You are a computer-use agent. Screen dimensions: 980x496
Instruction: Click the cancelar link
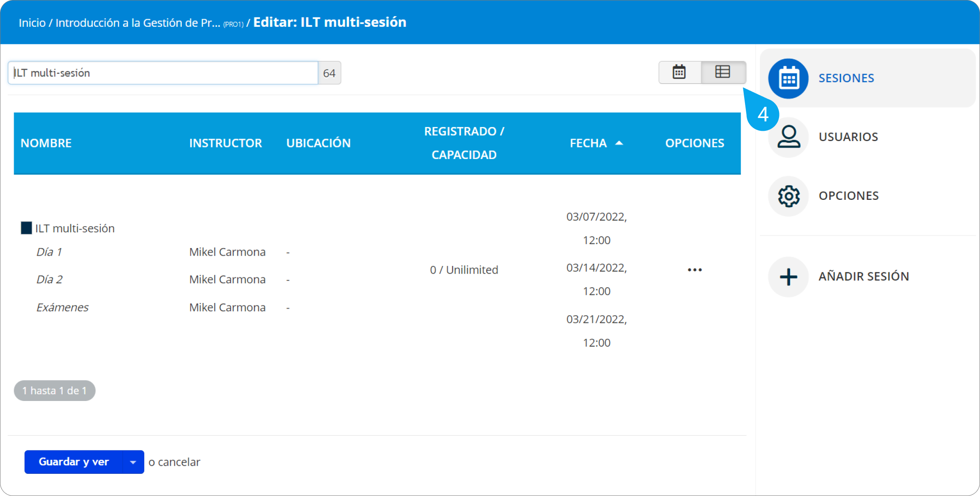[179, 462]
